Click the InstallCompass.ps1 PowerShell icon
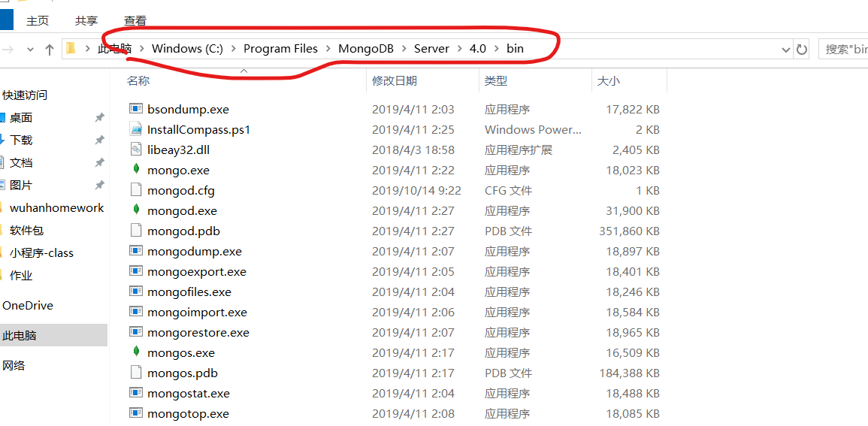The width and height of the screenshot is (868, 426). [135, 129]
